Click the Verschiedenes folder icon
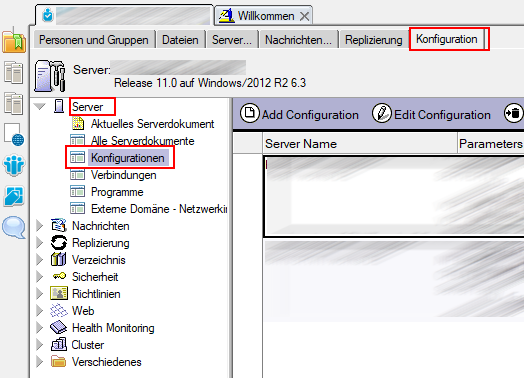This screenshot has width=524, height=378. (x=59, y=361)
